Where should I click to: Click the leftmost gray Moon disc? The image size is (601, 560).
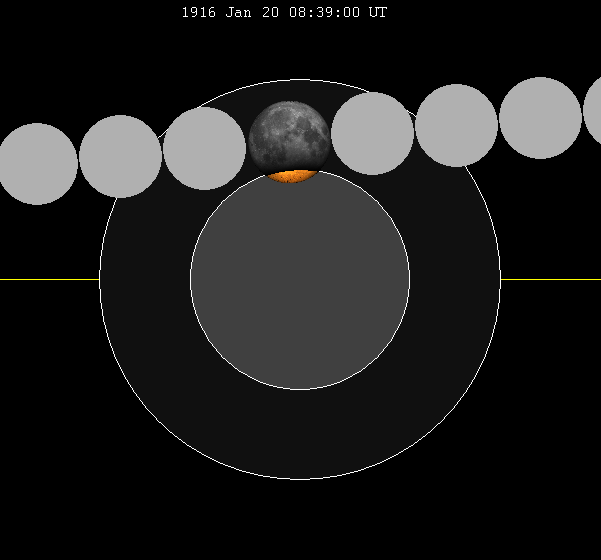(37, 164)
